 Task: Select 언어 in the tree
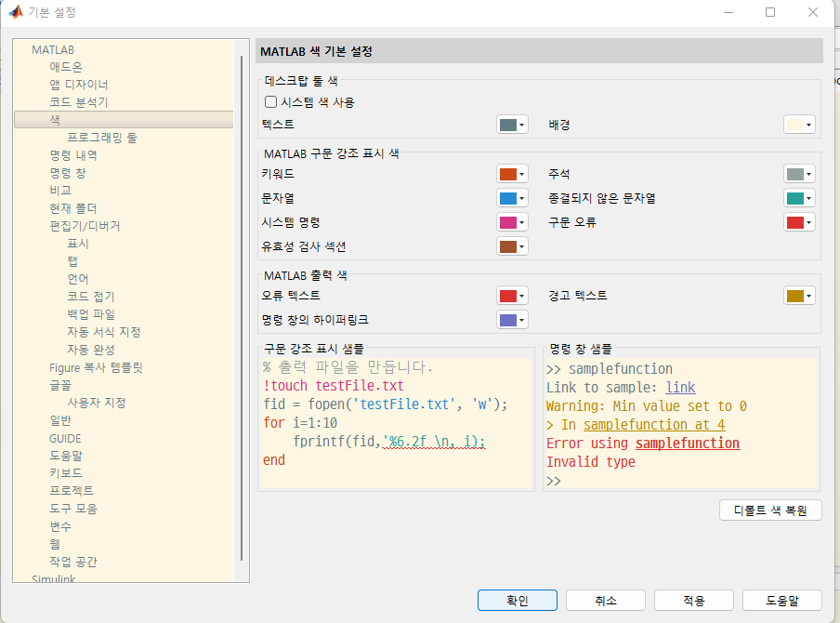click(78, 279)
